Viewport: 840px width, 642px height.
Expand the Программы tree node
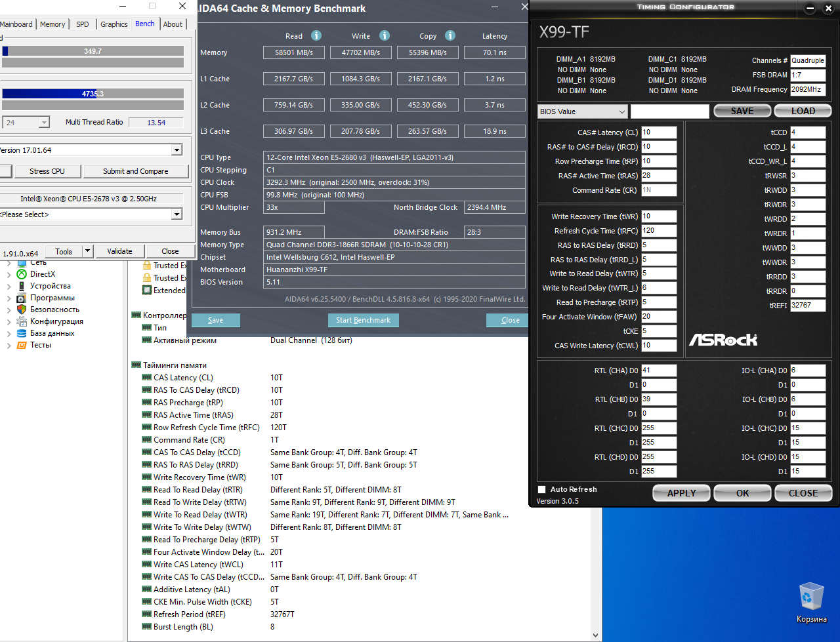pyautogui.click(x=9, y=298)
